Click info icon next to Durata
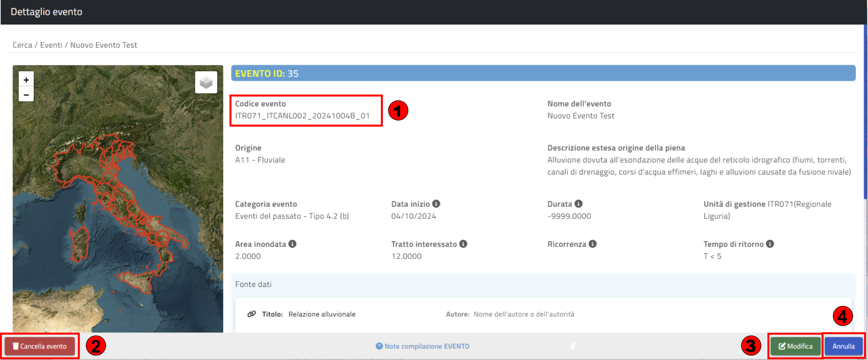This screenshot has width=868, height=360. pos(578,204)
